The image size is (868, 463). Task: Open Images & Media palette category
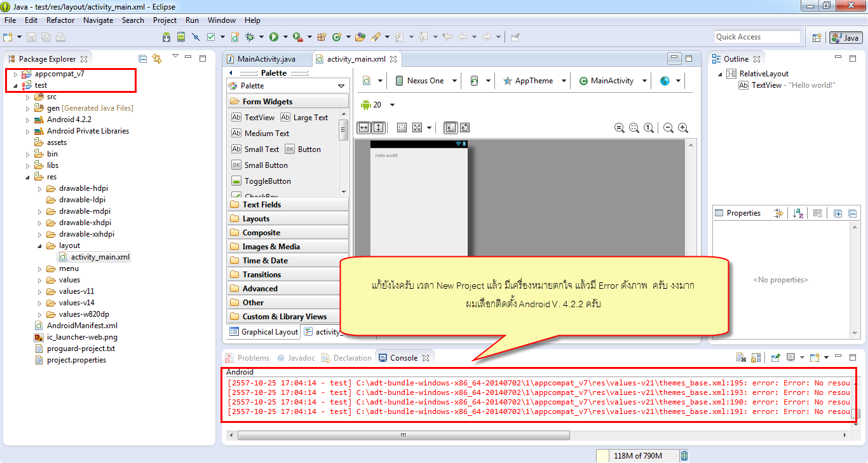[288, 247]
